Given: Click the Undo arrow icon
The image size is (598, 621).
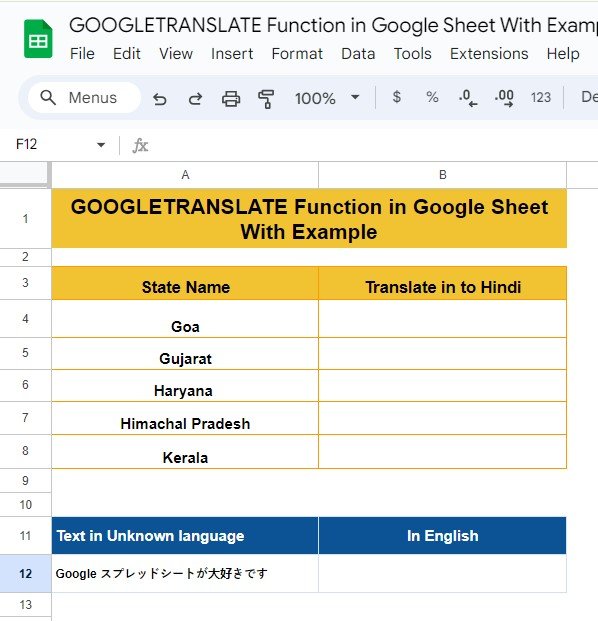Looking at the screenshot, I should point(160,98).
